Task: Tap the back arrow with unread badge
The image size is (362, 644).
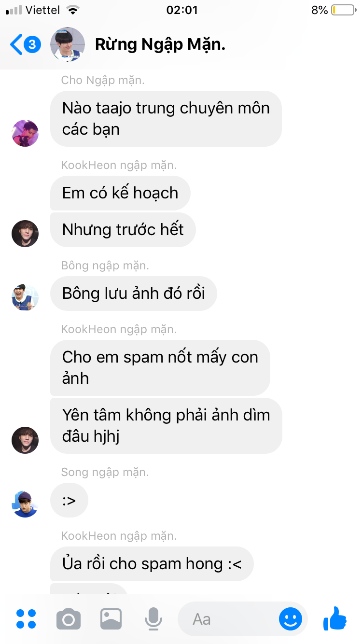Action: point(26,45)
